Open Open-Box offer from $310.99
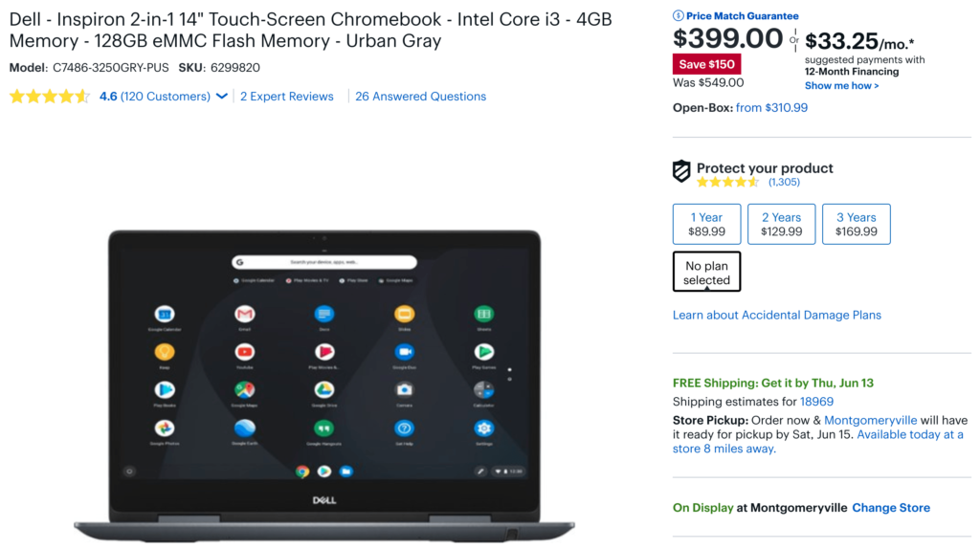980x549 pixels. (772, 107)
